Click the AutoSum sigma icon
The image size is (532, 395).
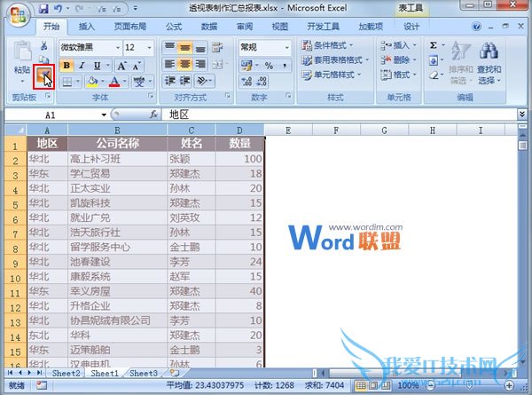pos(434,45)
